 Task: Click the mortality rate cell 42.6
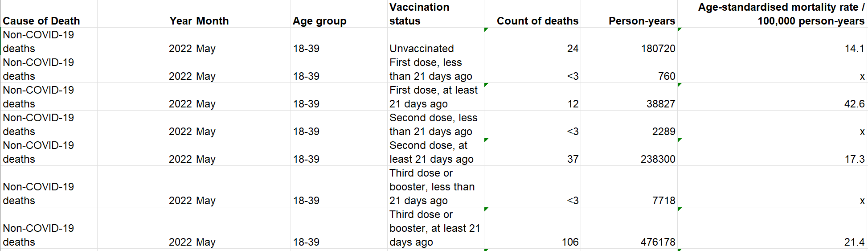pyautogui.click(x=772, y=97)
